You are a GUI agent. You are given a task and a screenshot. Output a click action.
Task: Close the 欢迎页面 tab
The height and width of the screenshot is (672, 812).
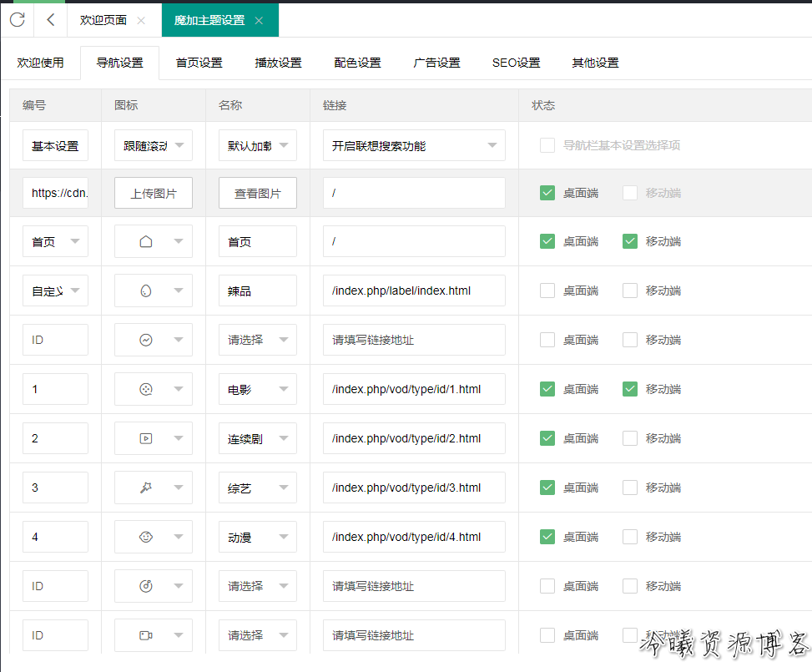(141, 20)
